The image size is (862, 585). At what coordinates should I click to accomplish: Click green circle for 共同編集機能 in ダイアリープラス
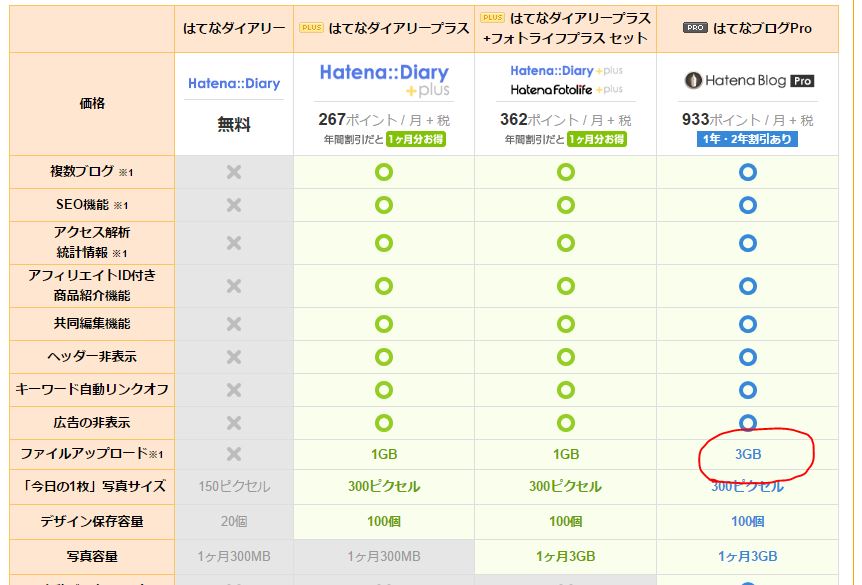[384, 324]
